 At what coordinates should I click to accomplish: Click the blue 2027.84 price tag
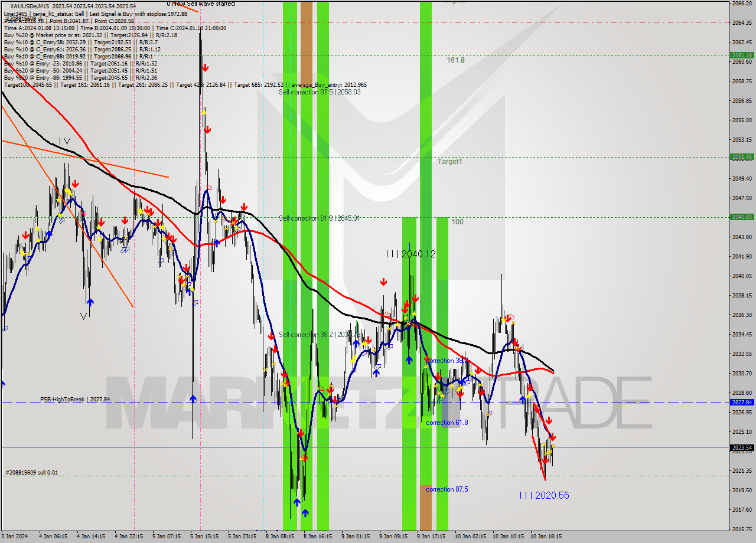(x=742, y=403)
